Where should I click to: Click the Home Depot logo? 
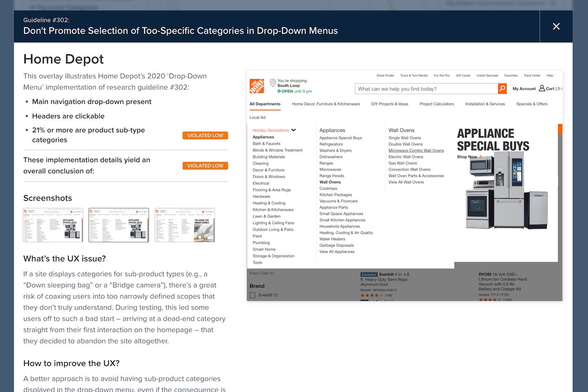(257, 86)
